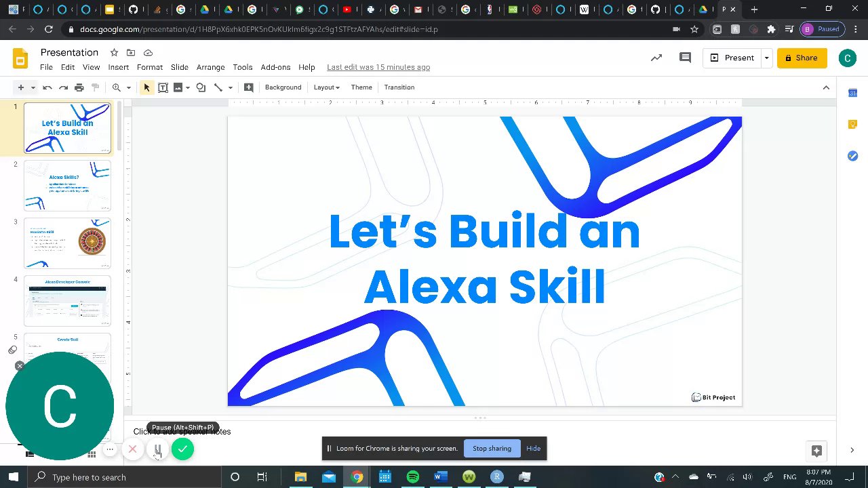Open Google Keep side panel icon
The image size is (868, 488).
(852, 124)
